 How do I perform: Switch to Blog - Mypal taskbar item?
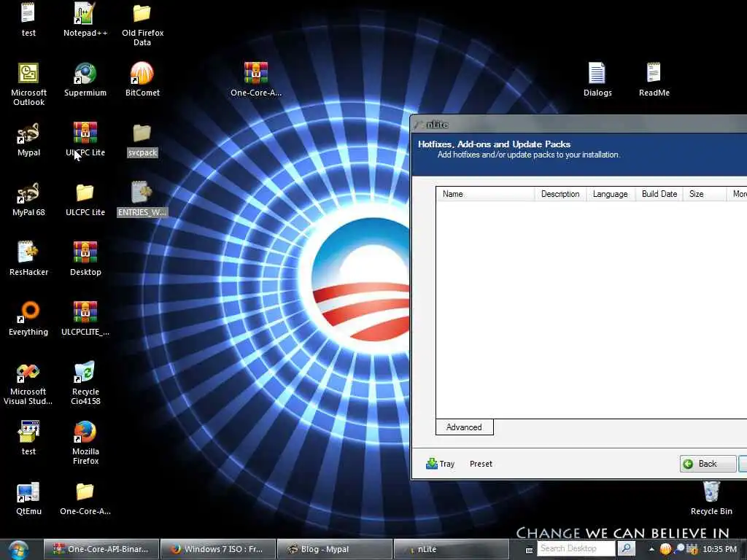[334, 549]
